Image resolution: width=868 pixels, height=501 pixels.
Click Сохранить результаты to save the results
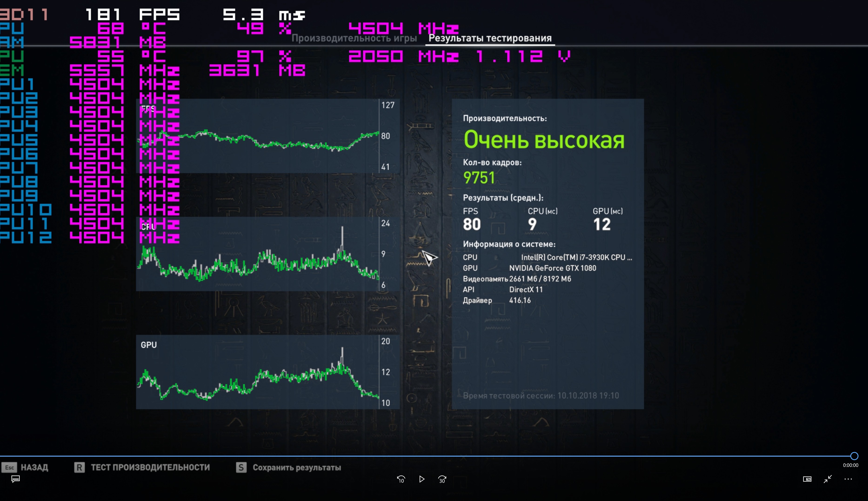tap(297, 467)
